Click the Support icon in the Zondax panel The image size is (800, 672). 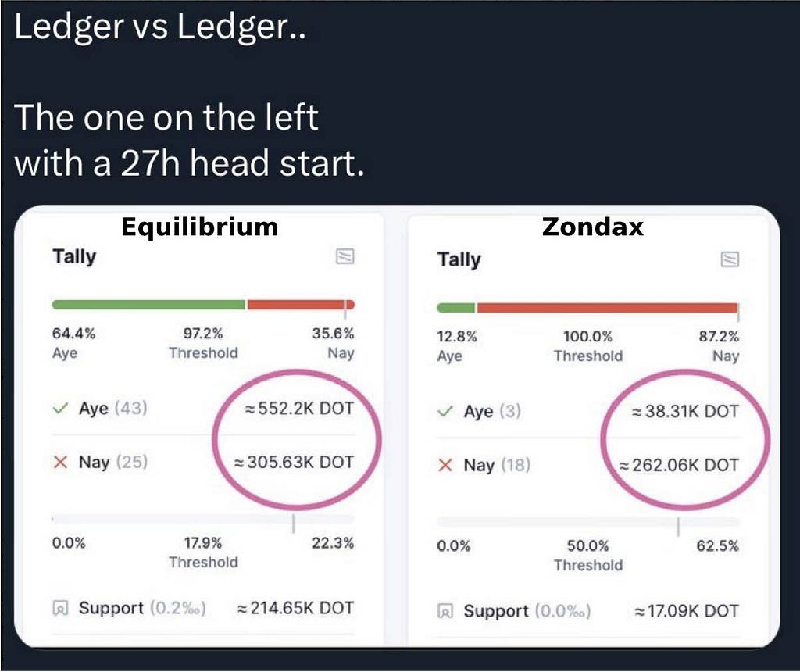pyautogui.click(x=445, y=611)
